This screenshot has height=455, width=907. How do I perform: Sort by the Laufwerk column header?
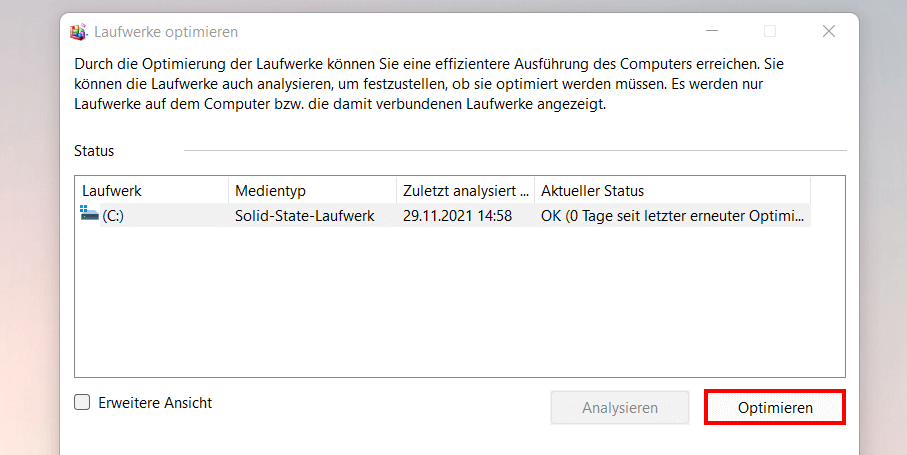152,190
